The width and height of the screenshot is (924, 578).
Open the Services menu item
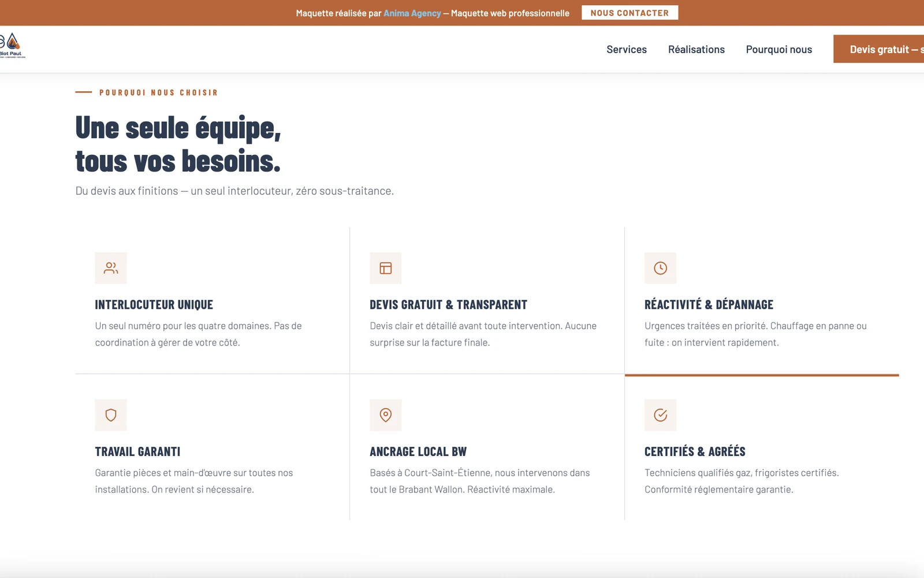[x=626, y=49]
